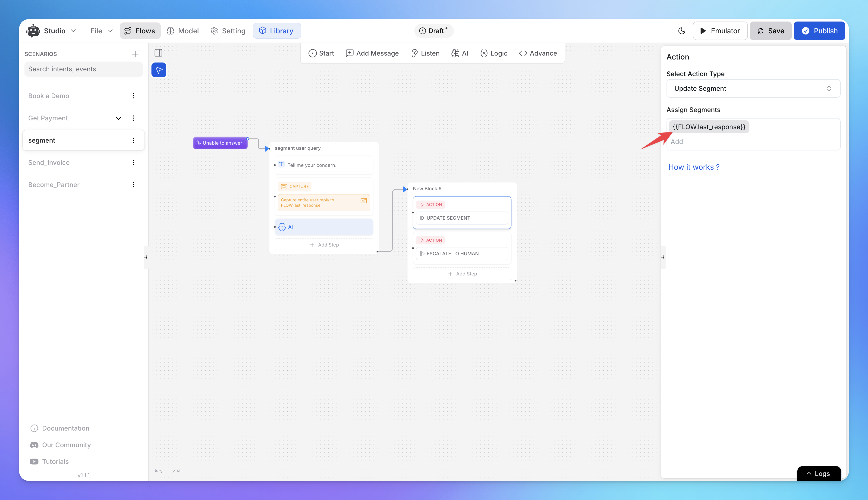The width and height of the screenshot is (868, 500).
Task: Open options menu for Get Payment
Action: pos(133,118)
